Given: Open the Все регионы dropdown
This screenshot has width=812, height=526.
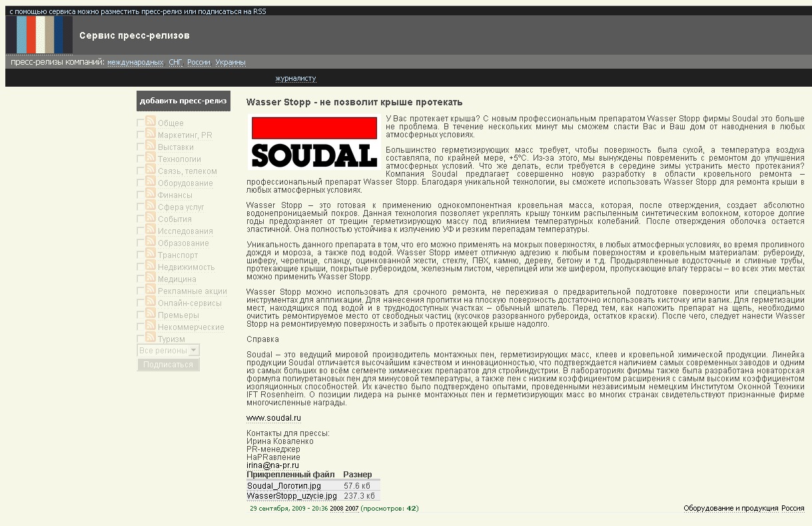Looking at the screenshot, I should click(x=169, y=350).
